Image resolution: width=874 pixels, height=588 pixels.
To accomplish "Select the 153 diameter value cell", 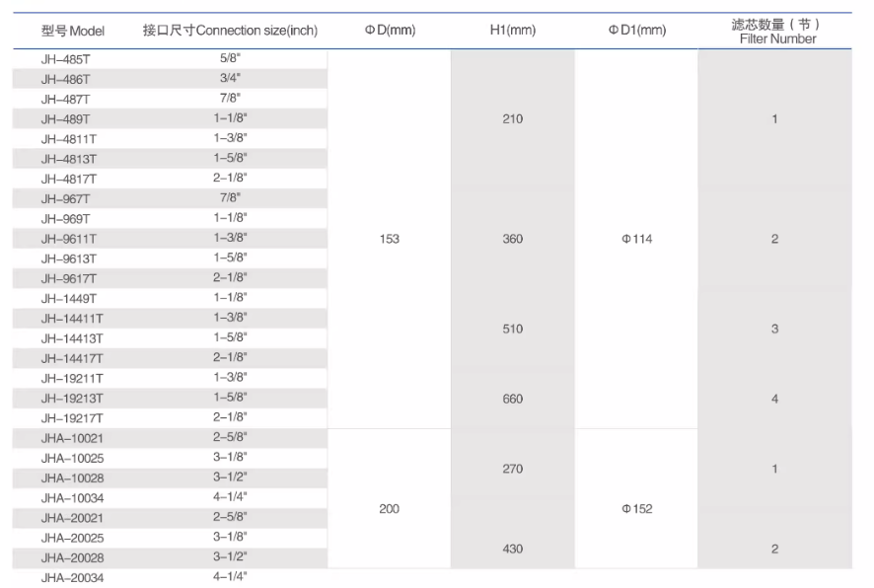I will pyautogui.click(x=389, y=239).
